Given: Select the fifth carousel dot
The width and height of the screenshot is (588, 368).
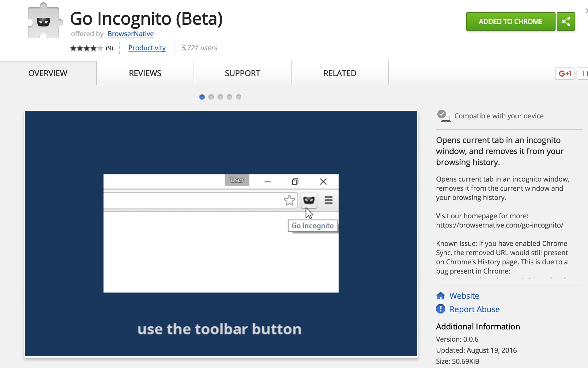Looking at the screenshot, I should (x=239, y=97).
